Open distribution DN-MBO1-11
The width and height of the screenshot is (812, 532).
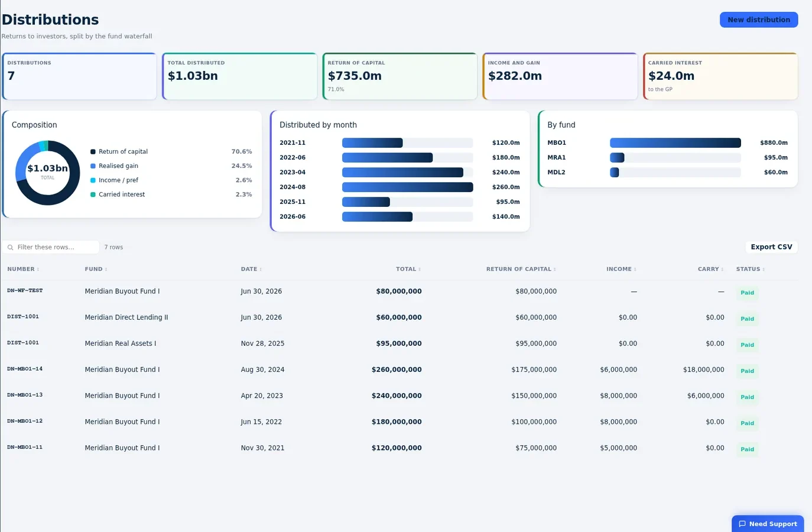[x=25, y=447]
